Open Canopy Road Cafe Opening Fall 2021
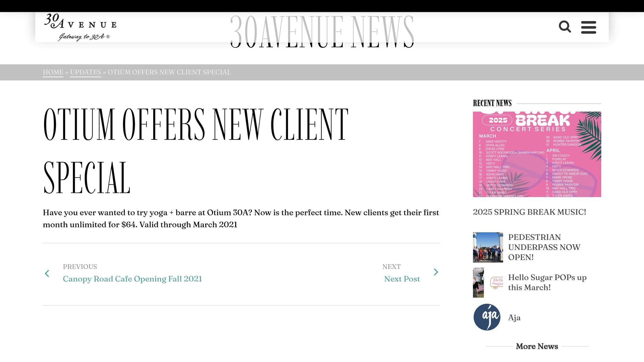The height and width of the screenshot is (362, 644). coord(132,279)
